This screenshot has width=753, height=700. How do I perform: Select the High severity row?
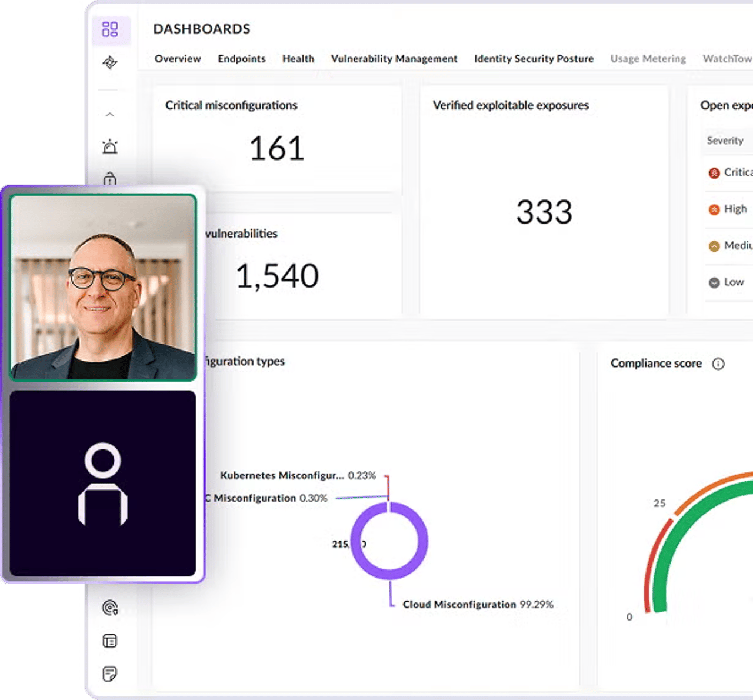pos(728,209)
